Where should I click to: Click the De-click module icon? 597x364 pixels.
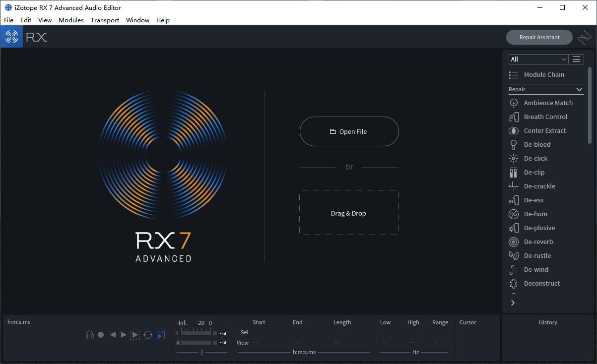point(514,158)
